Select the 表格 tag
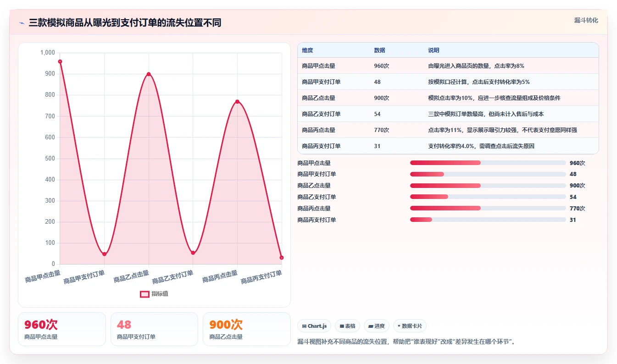 347,326
